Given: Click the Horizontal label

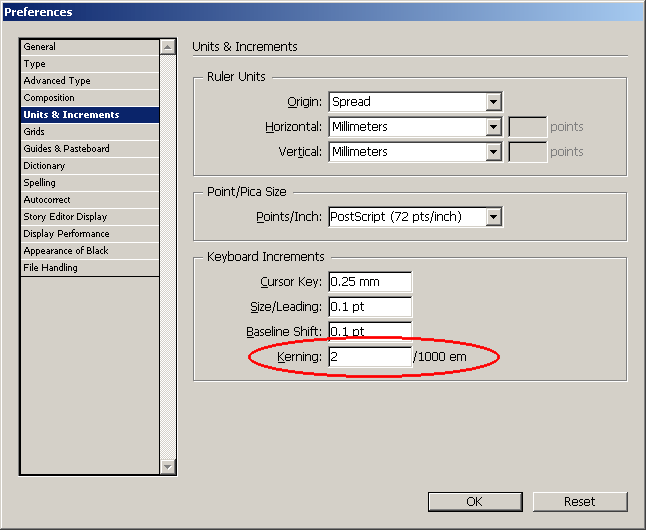Looking at the screenshot, I should [x=293, y=127].
